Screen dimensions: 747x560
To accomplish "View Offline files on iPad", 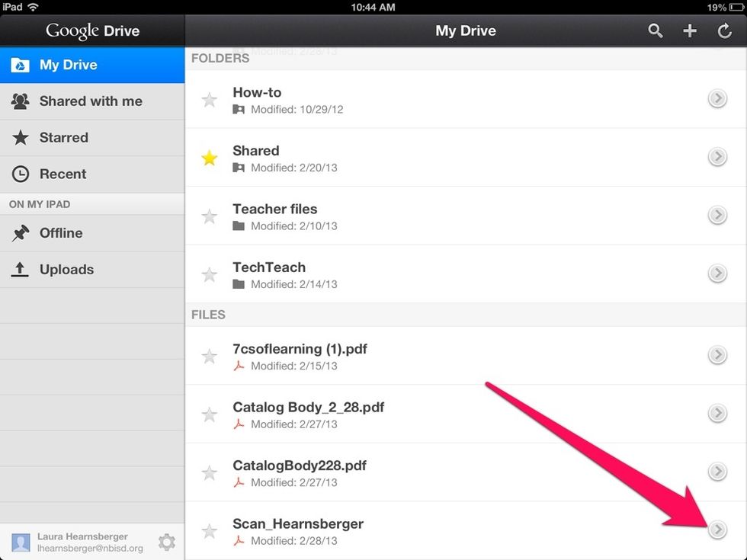I will click(x=61, y=233).
